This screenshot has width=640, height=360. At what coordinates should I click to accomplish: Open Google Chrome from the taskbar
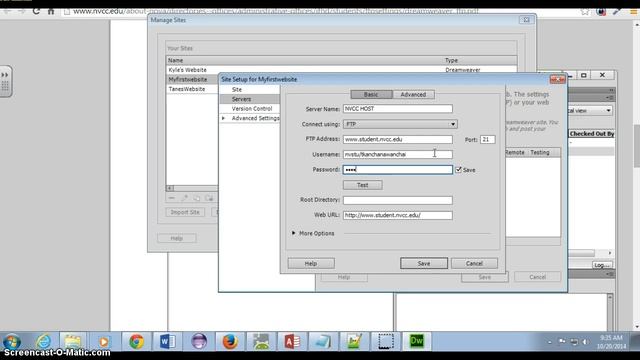pos(136,341)
